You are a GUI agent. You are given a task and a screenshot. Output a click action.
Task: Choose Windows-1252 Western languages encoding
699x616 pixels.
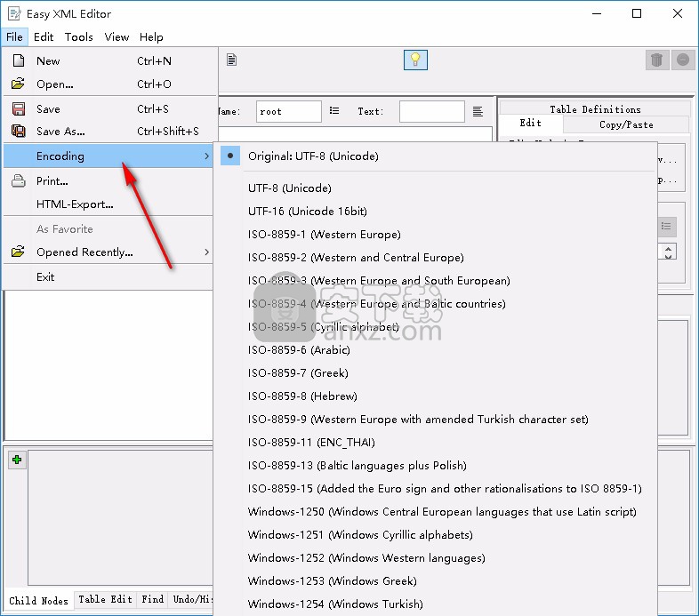pos(438,558)
